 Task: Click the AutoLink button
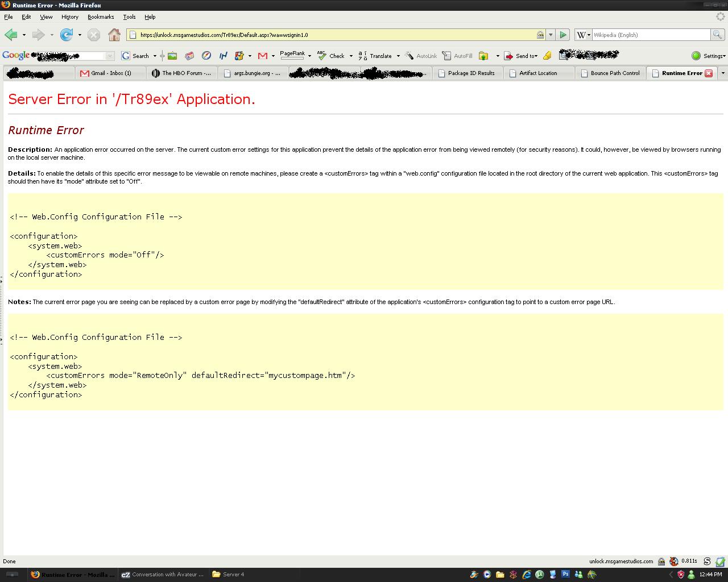(421, 56)
